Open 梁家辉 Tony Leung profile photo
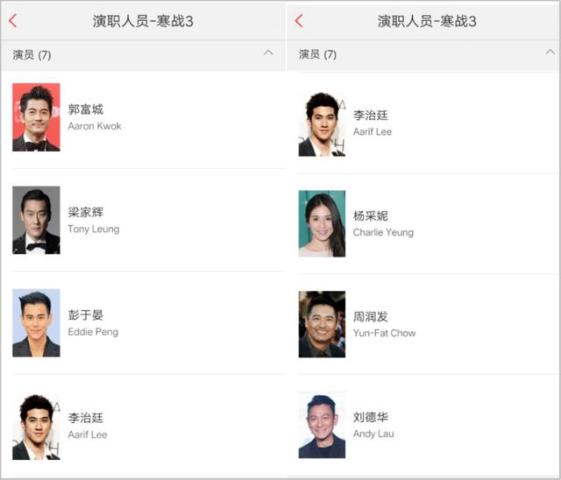 point(36,220)
